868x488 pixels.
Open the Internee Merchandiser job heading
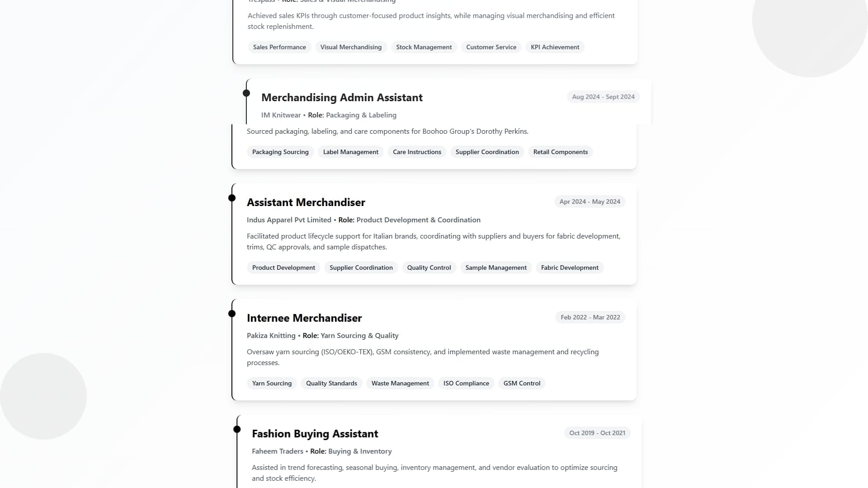(304, 318)
